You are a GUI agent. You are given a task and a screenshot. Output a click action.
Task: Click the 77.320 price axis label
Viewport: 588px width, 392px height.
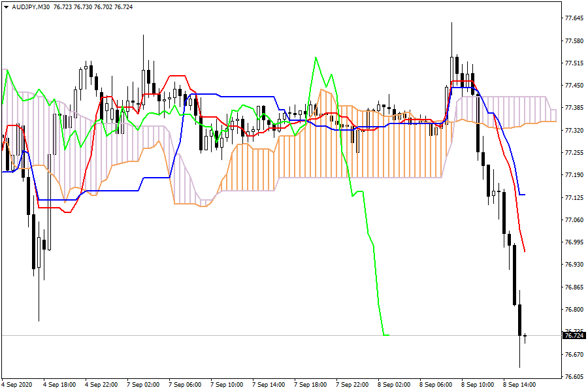point(574,131)
